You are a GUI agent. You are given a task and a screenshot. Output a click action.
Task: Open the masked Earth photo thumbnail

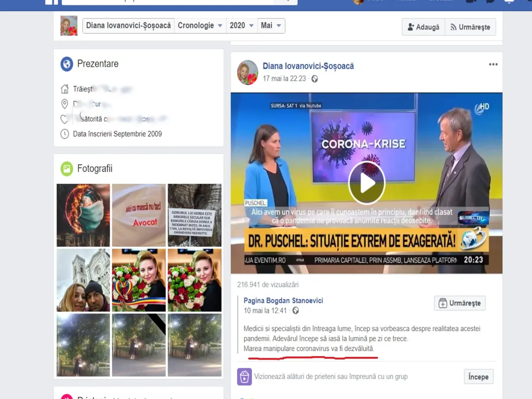point(83,215)
